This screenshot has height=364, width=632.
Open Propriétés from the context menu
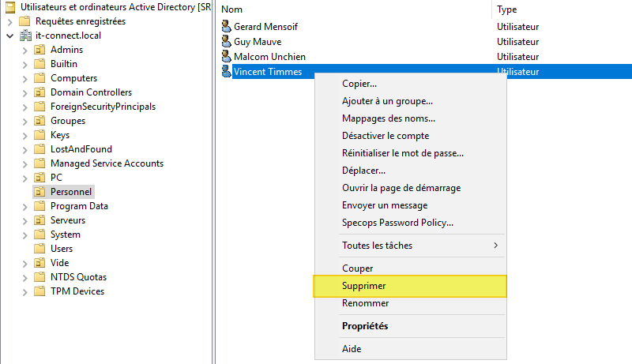click(365, 326)
